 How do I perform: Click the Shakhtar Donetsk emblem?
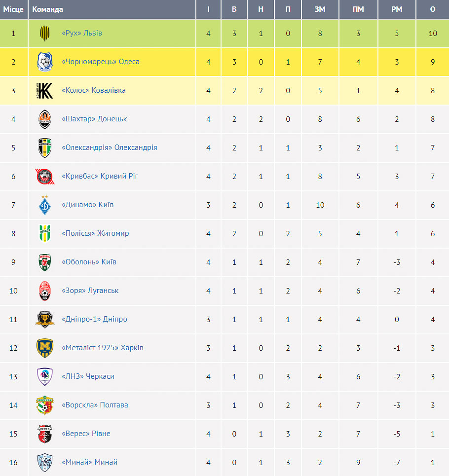point(45,119)
